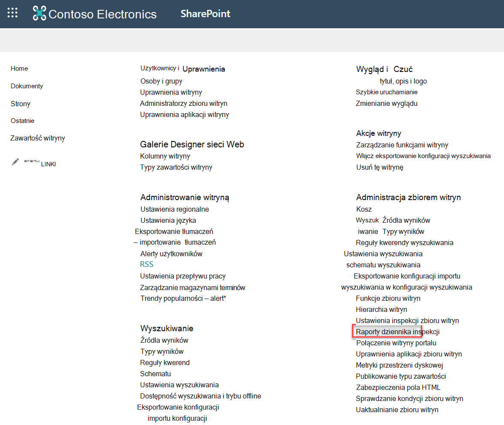The width and height of the screenshot is (504, 425).
Task: Open Zmienianie wyglądu
Action: pos(387,104)
